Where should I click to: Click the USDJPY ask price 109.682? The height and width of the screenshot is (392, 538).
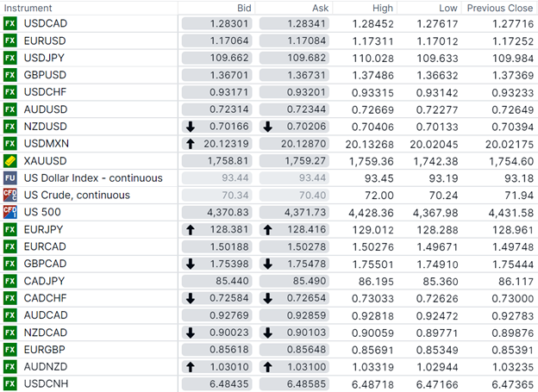pyautogui.click(x=295, y=58)
